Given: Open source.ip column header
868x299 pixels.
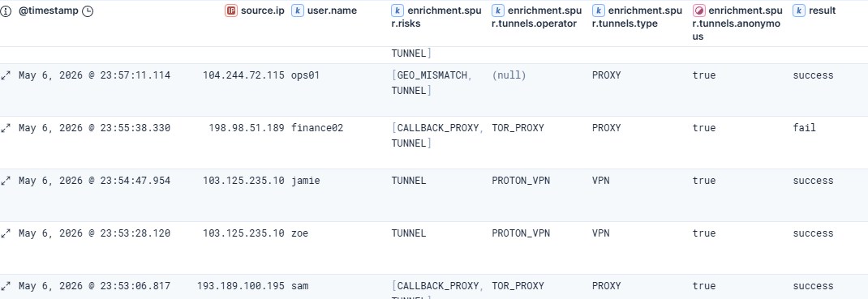Looking at the screenshot, I should click(262, 11).
